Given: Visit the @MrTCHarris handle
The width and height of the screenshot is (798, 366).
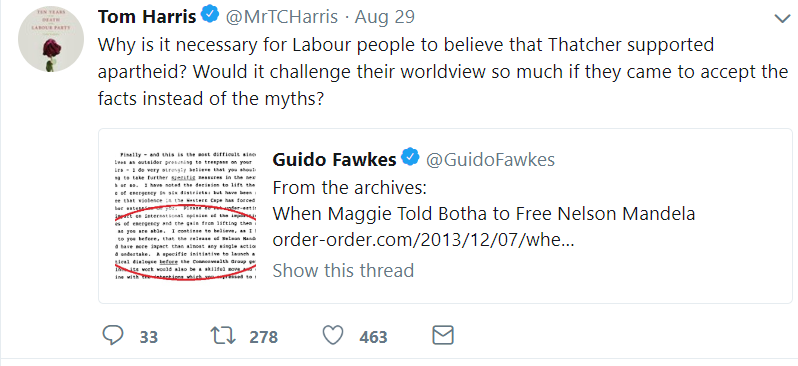Looking at the screenshot, I should [281, 17].
